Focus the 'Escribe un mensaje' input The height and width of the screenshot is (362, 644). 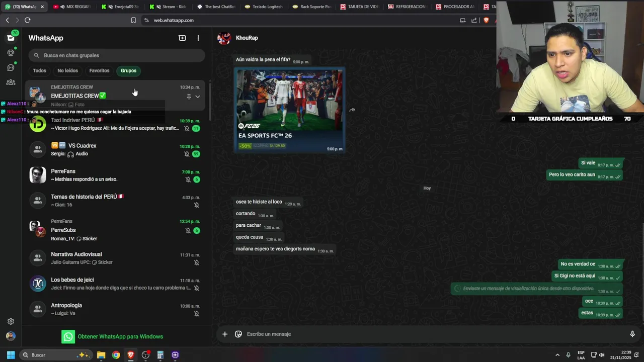click(x=433, y=334)
